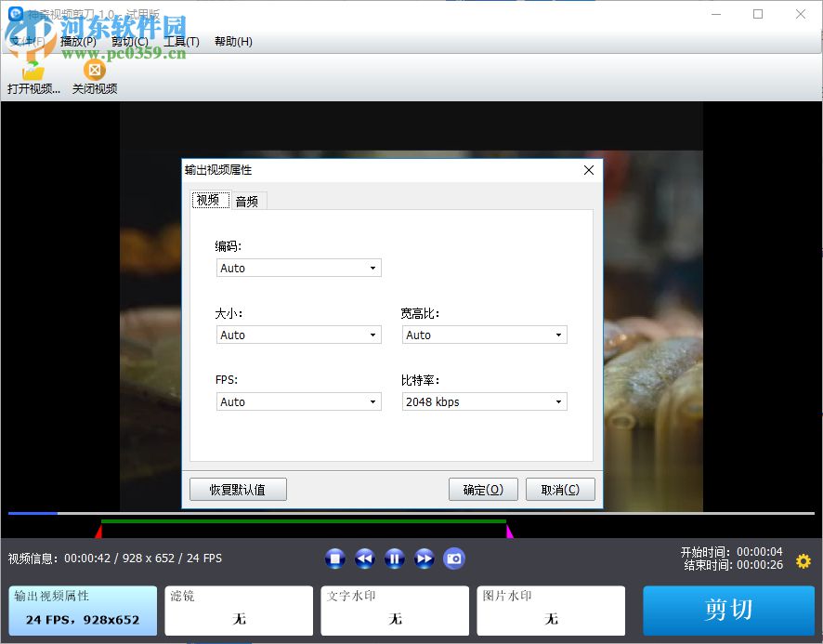The height and width of the screenshot is (644, 823).
Task: Stop video playback
Action: pos(335,559)
